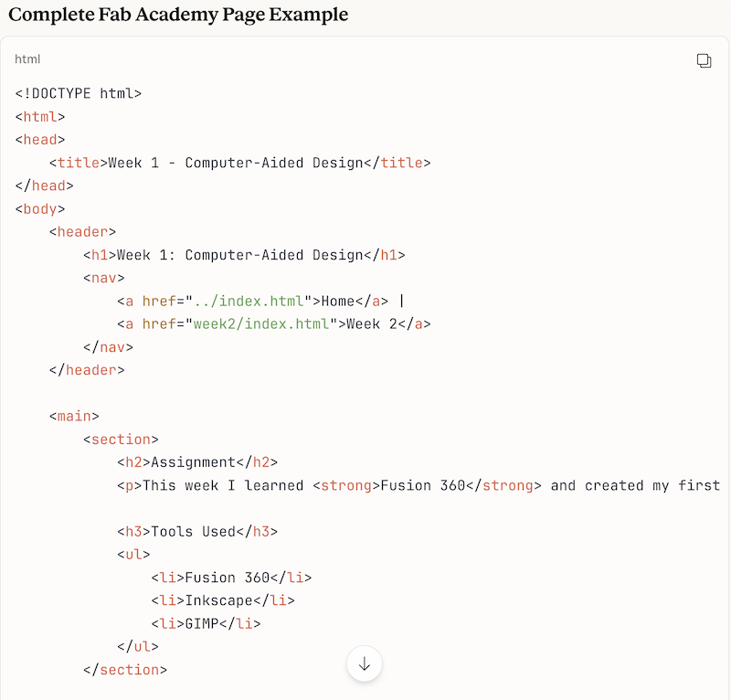Click the h1 Week 1: Computer-Aided Design line
This screenshot has height=700, width=731.
point(243,255)
